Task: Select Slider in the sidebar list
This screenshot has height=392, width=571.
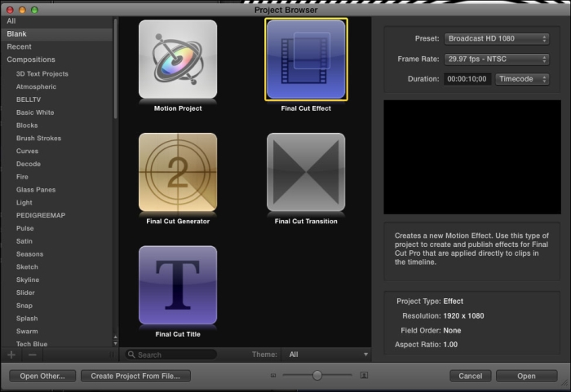Action: tap(25, 293)
